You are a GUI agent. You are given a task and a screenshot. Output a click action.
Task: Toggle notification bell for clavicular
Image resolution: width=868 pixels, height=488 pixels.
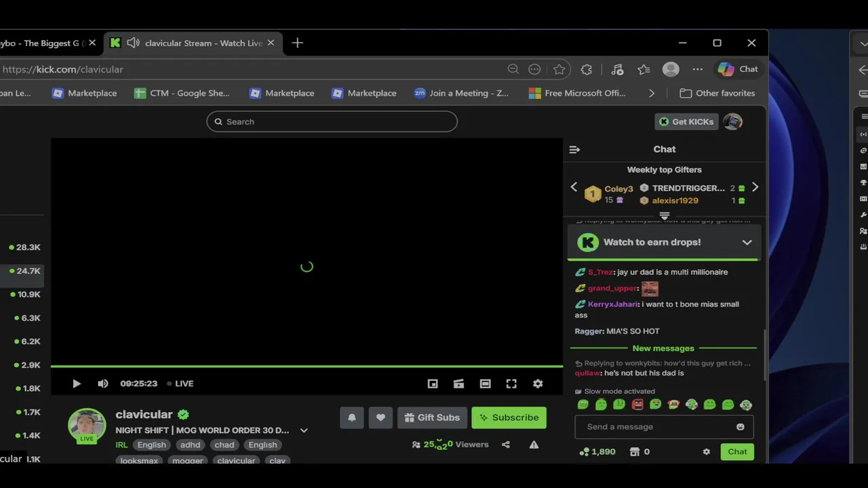[352, 418]
